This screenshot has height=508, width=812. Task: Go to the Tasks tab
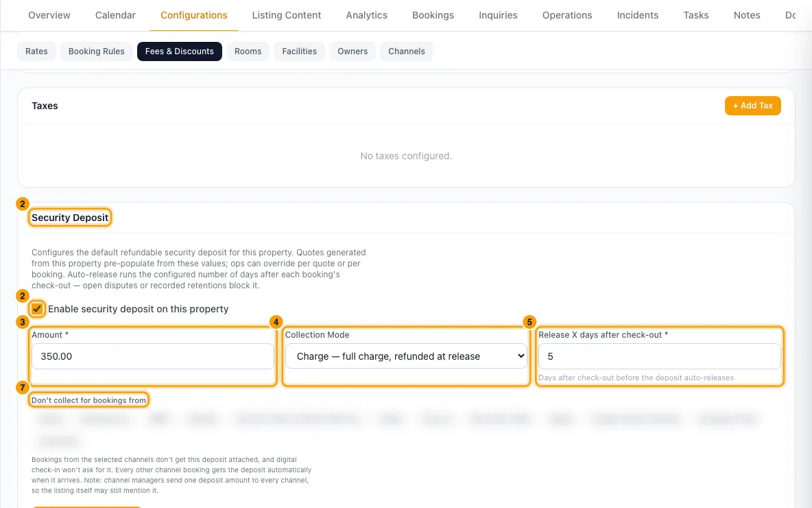pyautogui.click(x=696, y=15)
